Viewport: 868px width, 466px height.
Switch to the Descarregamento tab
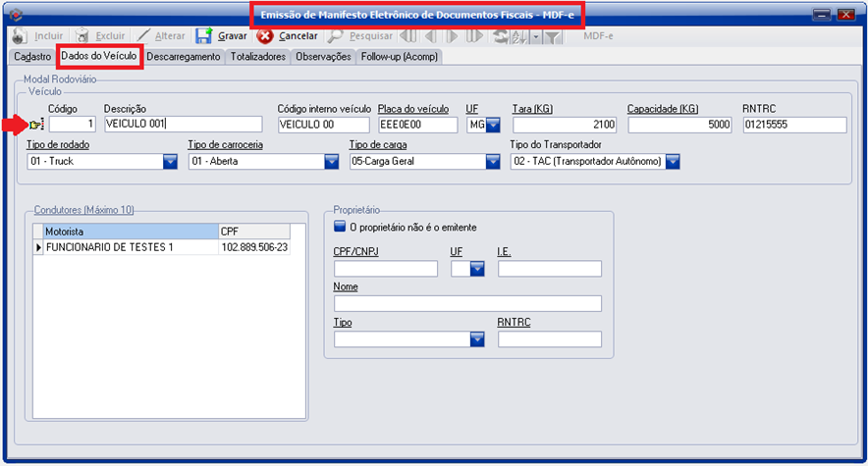(184, 57)
